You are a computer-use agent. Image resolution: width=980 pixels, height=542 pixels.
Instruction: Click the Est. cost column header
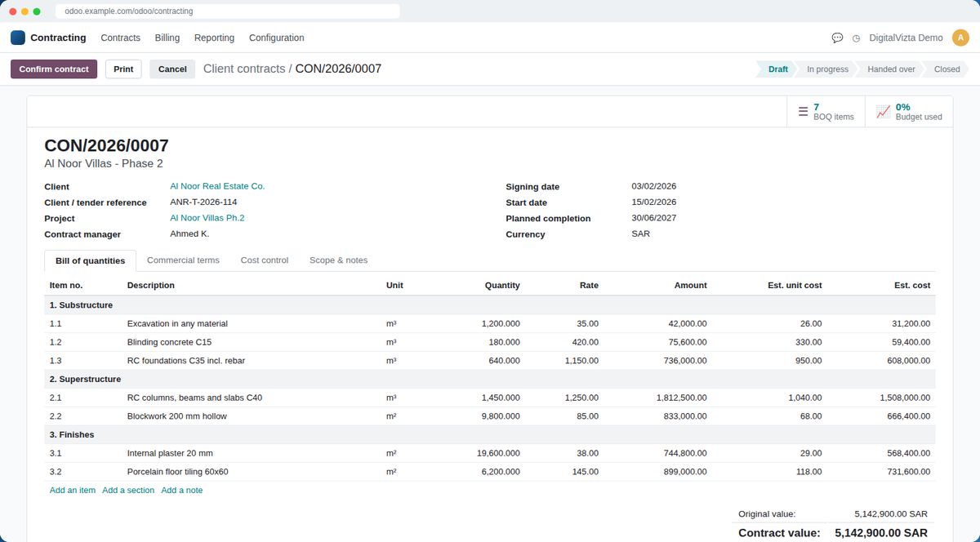pos(912,286)
